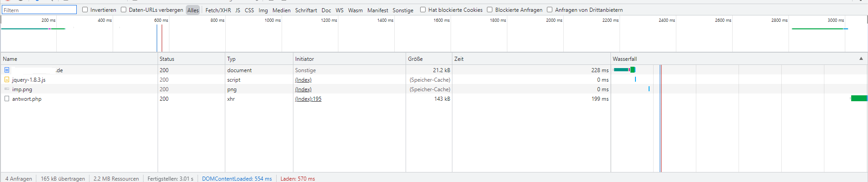Toggle Daten-URLs verbergen checkbox

click(124, 10)
